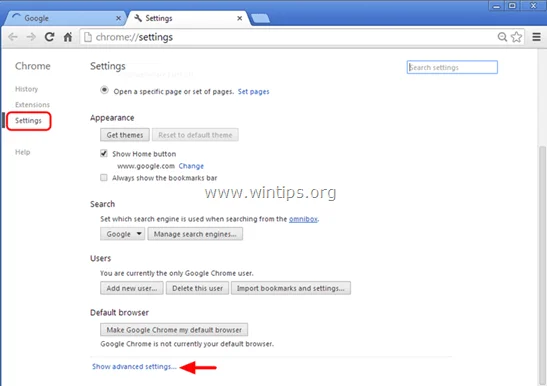
Task: Click the Set pages link
Action: coord(254,91)
